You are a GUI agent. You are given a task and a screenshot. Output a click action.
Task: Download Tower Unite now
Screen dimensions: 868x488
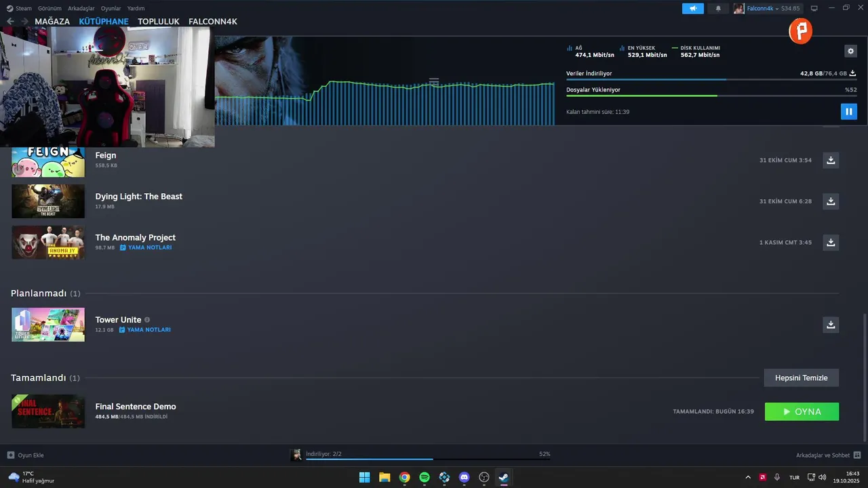tap(831, 325)
